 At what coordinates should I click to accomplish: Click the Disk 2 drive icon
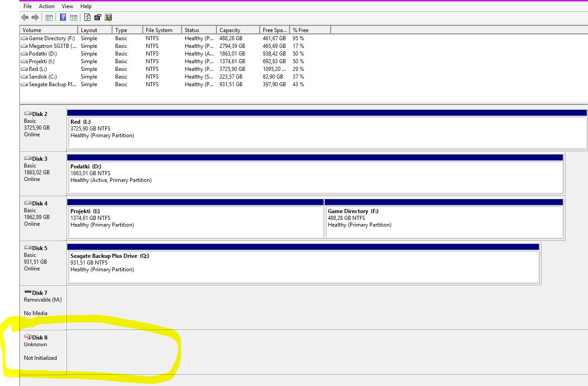click(28, 114)
